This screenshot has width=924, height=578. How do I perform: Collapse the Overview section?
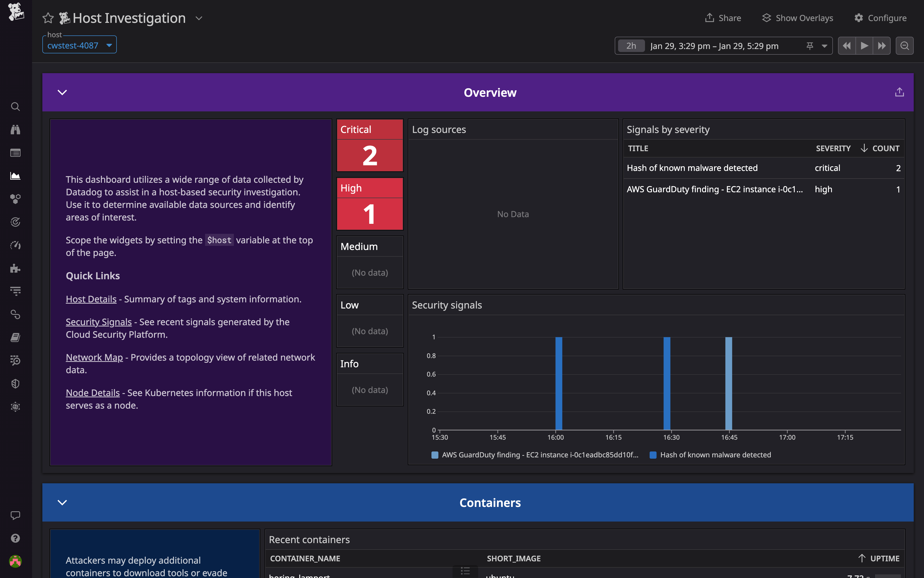[62, 92]
